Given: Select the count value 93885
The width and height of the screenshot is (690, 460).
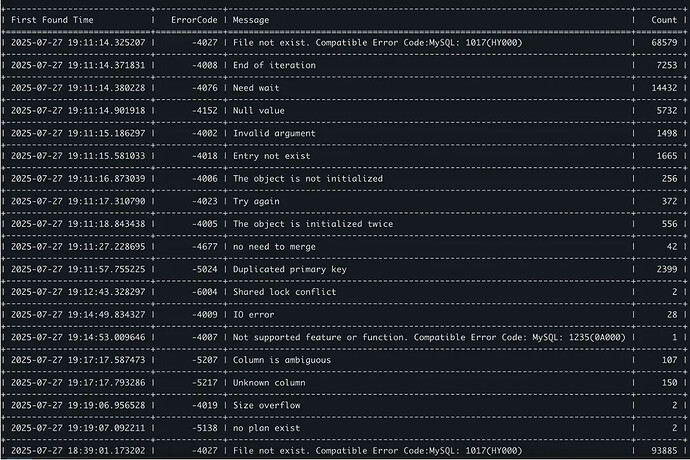Looking at the screenshot, I should [x=664, y=451].
